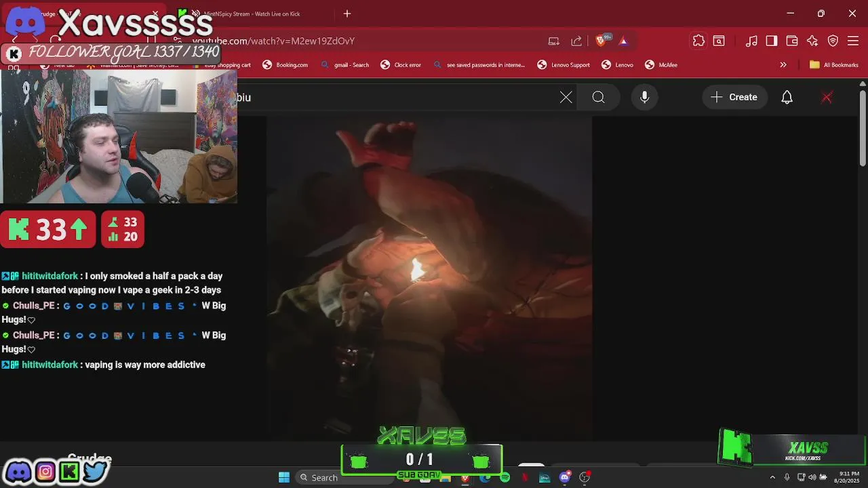
Task: Open Discord from the taskbar
Action: pyautogui.click(x=565, y=478)
